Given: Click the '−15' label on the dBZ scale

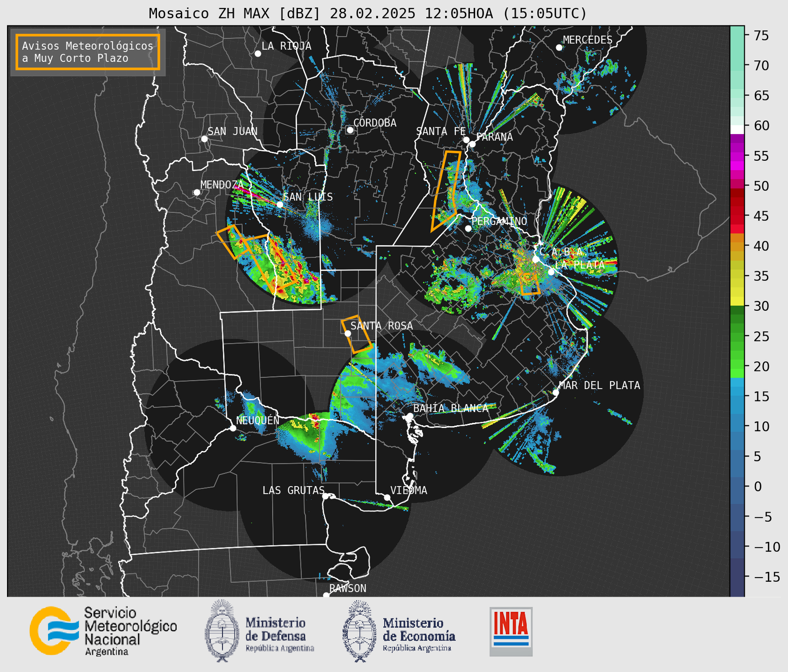Looking at the screenshot, I should pos(766,577).
